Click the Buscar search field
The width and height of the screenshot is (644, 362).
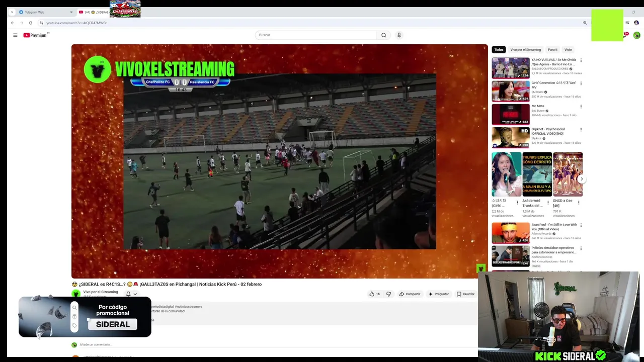(316, 35)
